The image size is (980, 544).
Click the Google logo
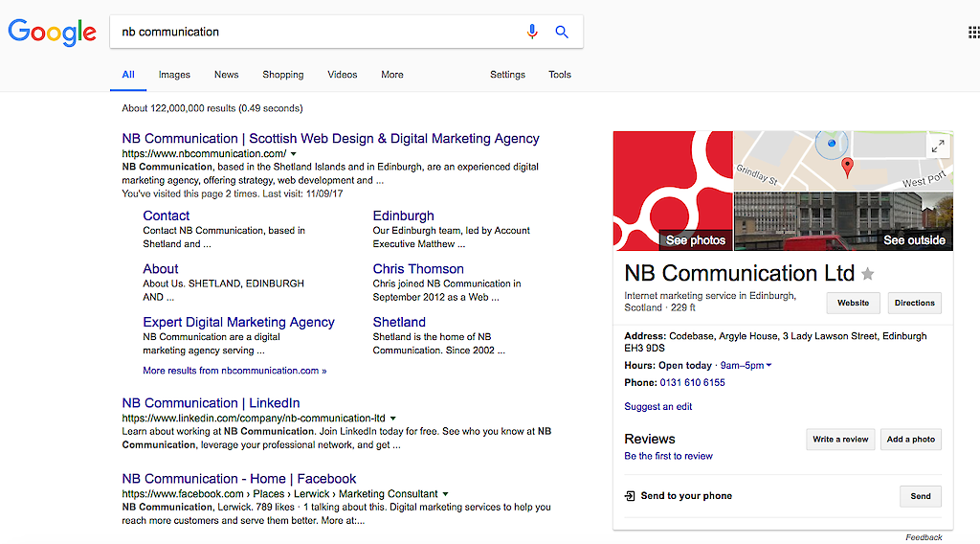(53, 33)
